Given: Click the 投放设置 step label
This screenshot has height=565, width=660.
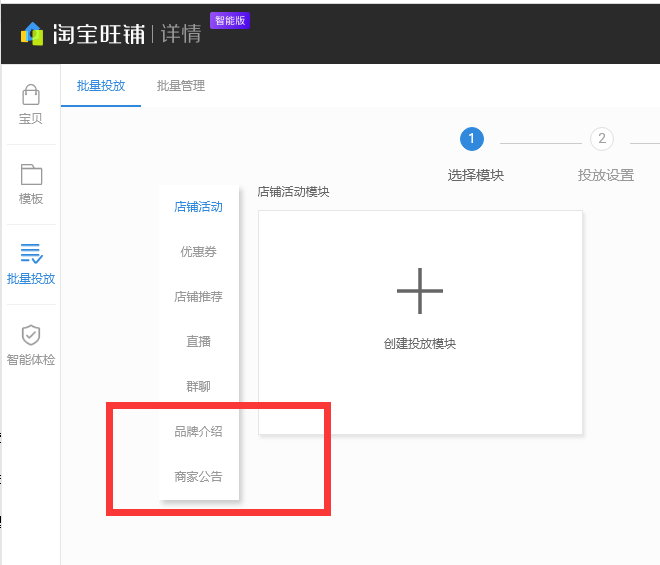Looking at the screenshot, I should 606,175.
